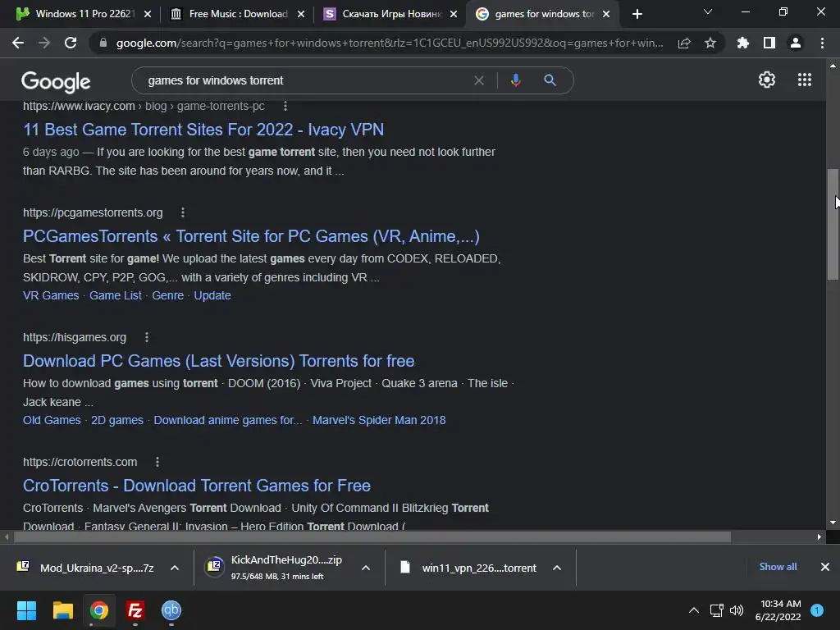840x630 pixels.
Task: View site info via the lock icon
Action: tap(103, 43)
